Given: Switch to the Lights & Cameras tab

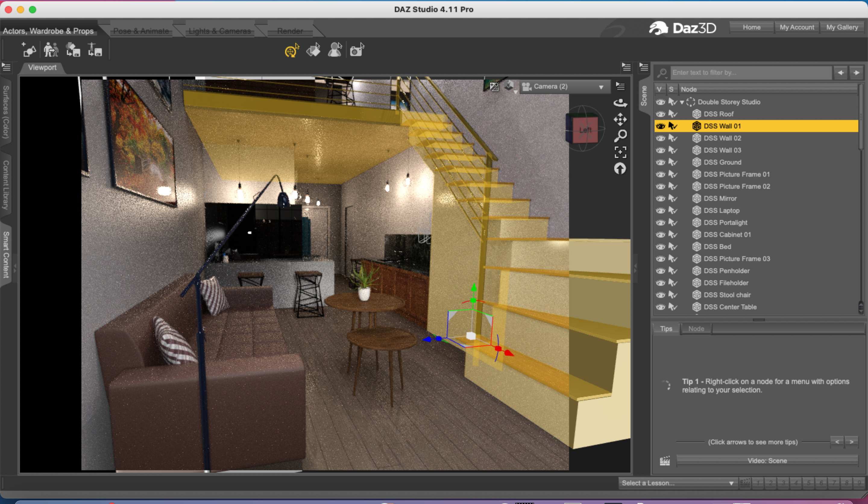Looking at the screenshot, I should coord(219,31).
